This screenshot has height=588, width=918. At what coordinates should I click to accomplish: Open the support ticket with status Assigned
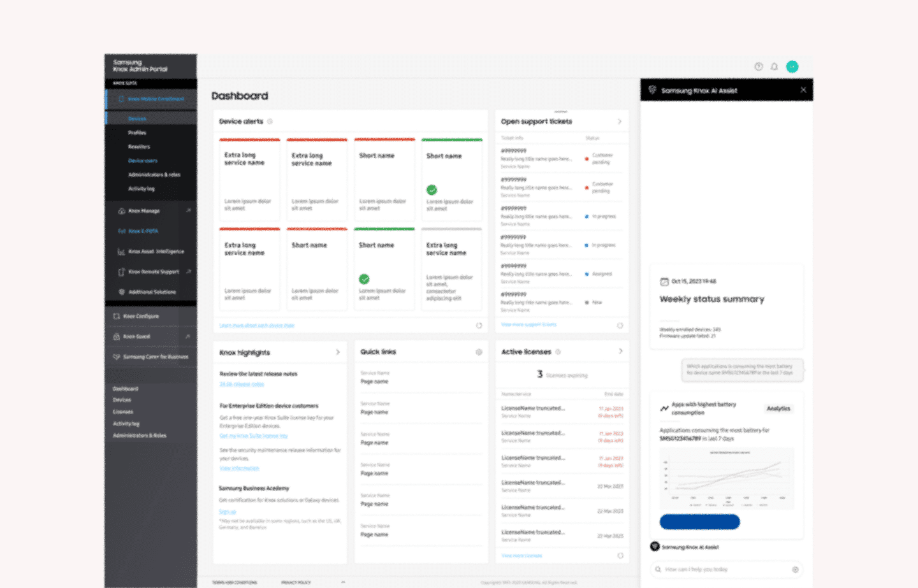pos(562,273)
